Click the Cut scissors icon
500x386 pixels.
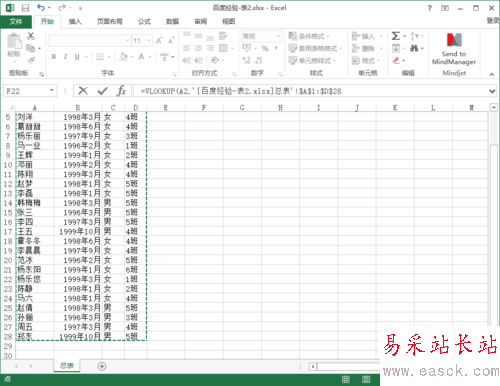pos(31,36)
